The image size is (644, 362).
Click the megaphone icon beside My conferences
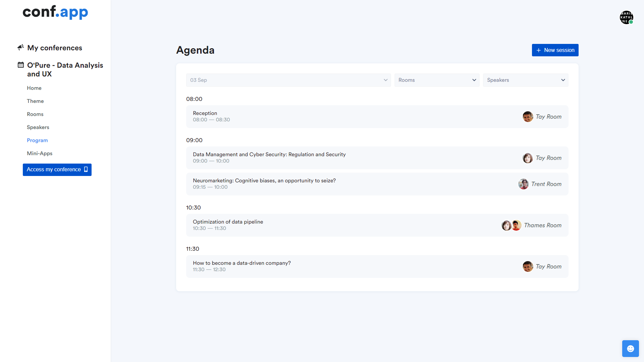20,47
